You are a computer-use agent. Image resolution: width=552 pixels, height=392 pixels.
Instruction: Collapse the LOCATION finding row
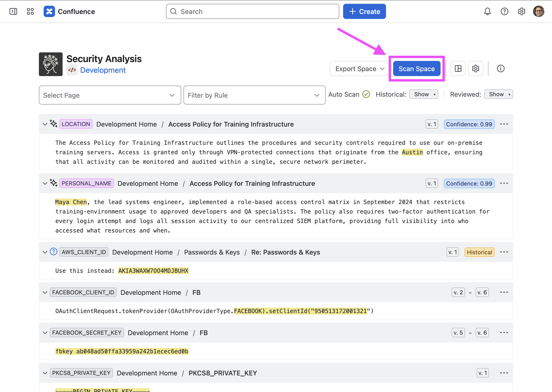click(45, 124)
